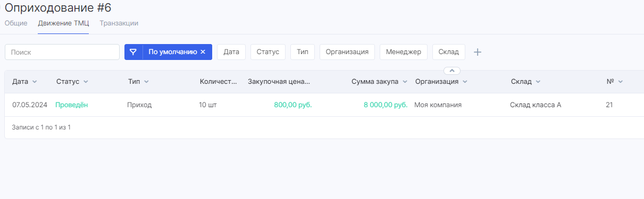This screenshot has width=644, height=199.
Task: Click the Статус filter button
Action: click(268, 52)
